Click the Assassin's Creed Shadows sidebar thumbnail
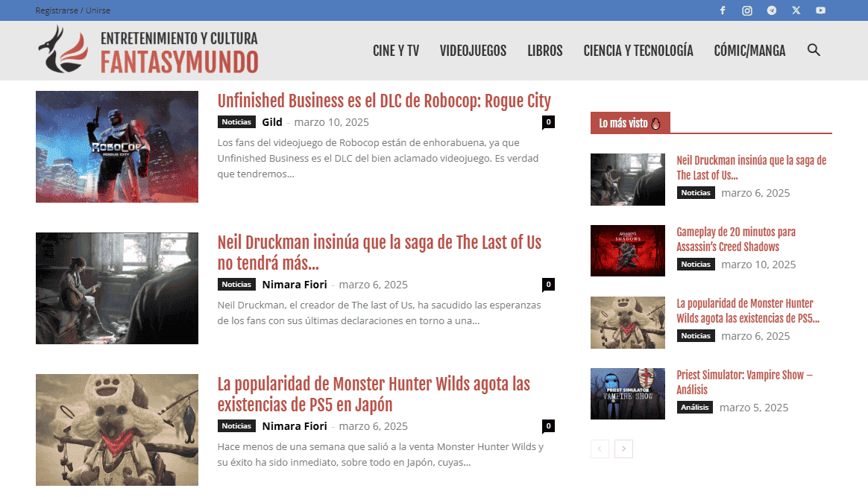The image size is (868, 497). (627, 250)
